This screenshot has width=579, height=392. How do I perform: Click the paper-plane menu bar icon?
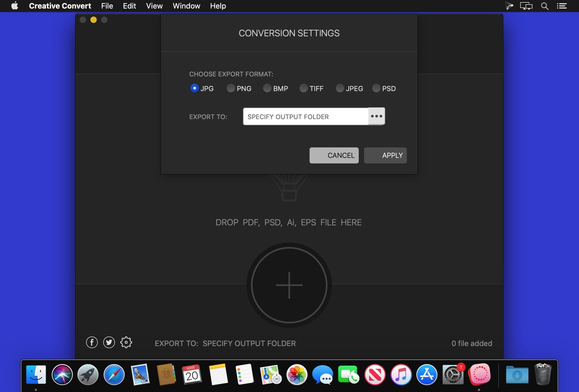[509, 6]
